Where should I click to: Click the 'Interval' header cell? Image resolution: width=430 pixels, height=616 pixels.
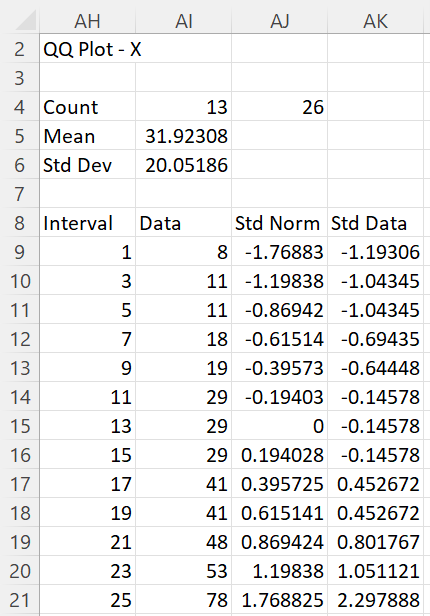87,223
